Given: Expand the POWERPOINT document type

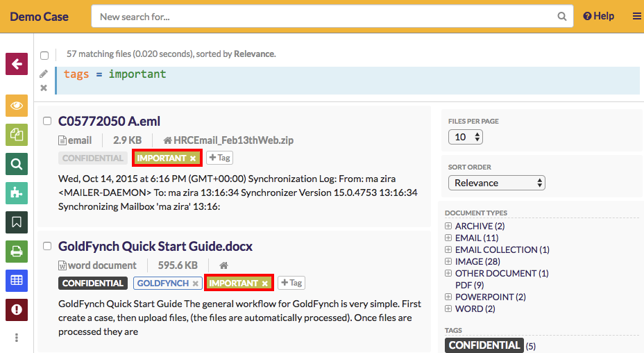Looking at the screenshot, I should 448,297.
